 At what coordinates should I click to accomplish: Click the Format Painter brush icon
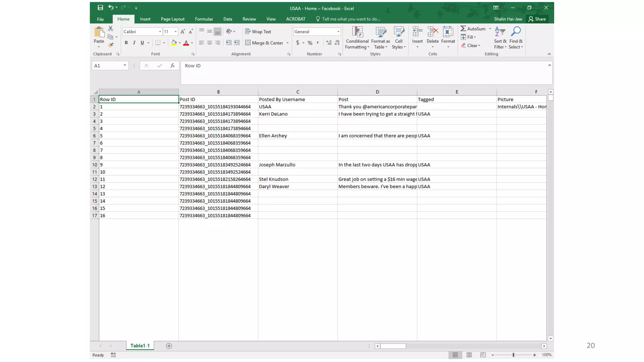pos(111,45)
